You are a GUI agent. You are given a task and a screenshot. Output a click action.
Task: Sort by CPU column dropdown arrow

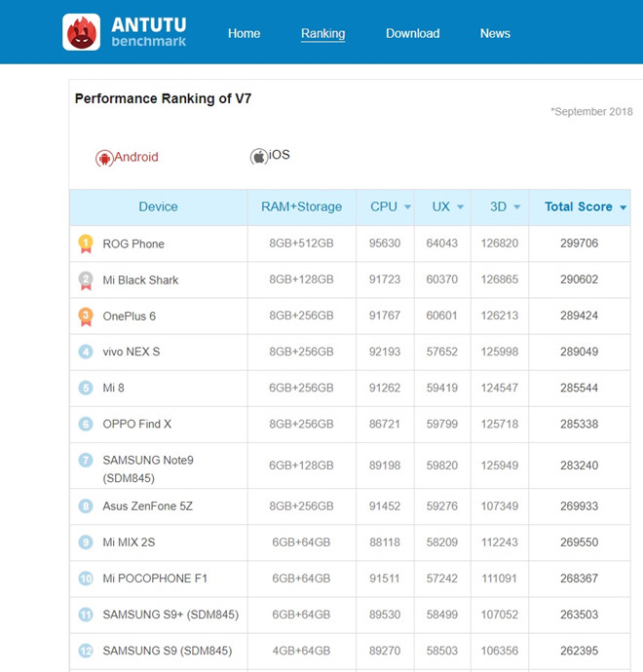[x=406, y=207]
